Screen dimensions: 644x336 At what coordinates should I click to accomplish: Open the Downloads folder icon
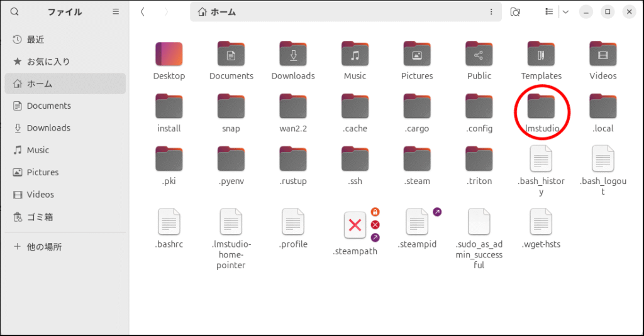point(293,55)
